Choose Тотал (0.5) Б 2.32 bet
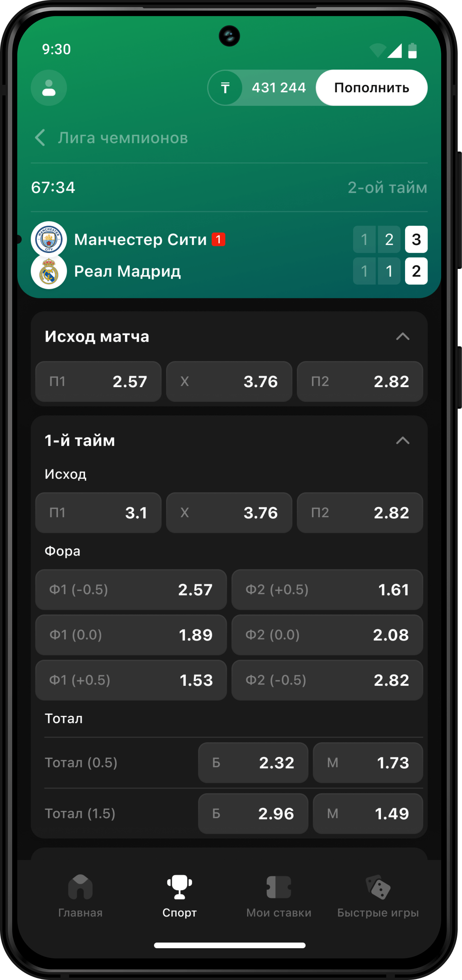 pyautogui.click(x=253, y=762)
